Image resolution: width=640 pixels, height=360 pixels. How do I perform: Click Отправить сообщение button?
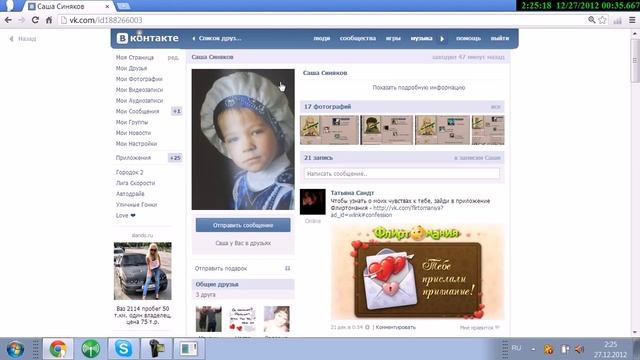click(x=243, y=225)
